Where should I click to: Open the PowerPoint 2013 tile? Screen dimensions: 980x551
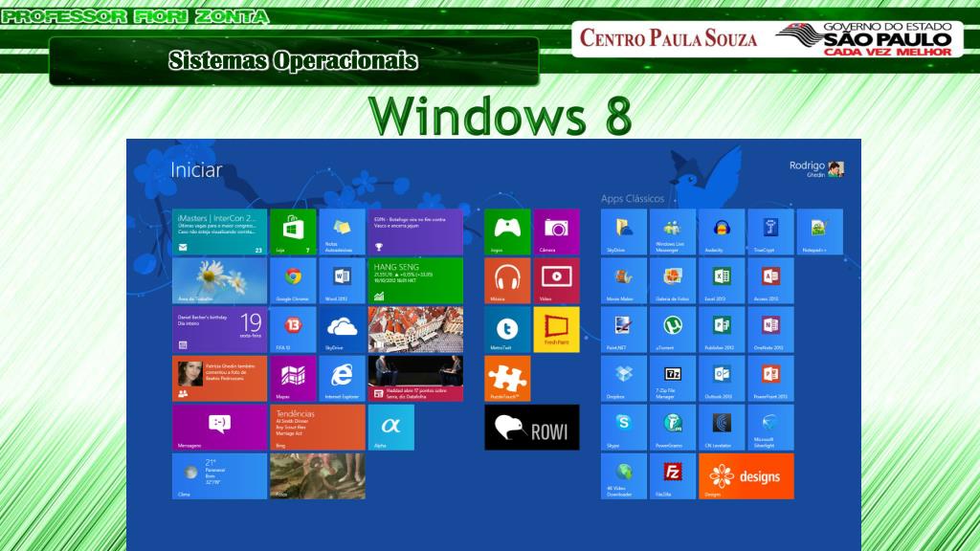[770, 379]
